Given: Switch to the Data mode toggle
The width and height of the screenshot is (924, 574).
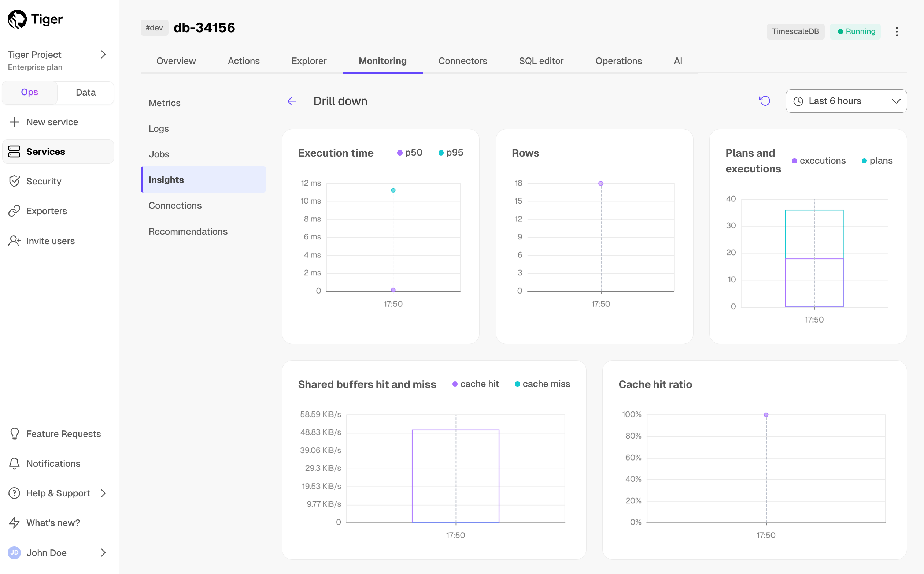Looking at the screenshot, I should (85, 92).
